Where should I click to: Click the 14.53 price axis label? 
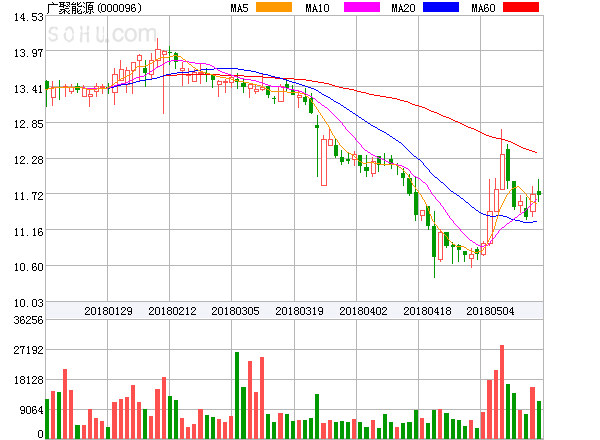coord(29,17)
